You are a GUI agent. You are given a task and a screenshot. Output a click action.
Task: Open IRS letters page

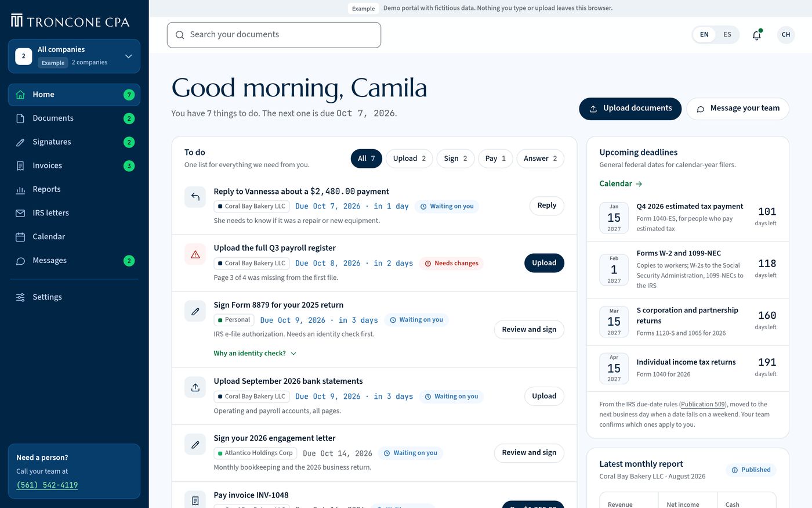tap(74, 213)
